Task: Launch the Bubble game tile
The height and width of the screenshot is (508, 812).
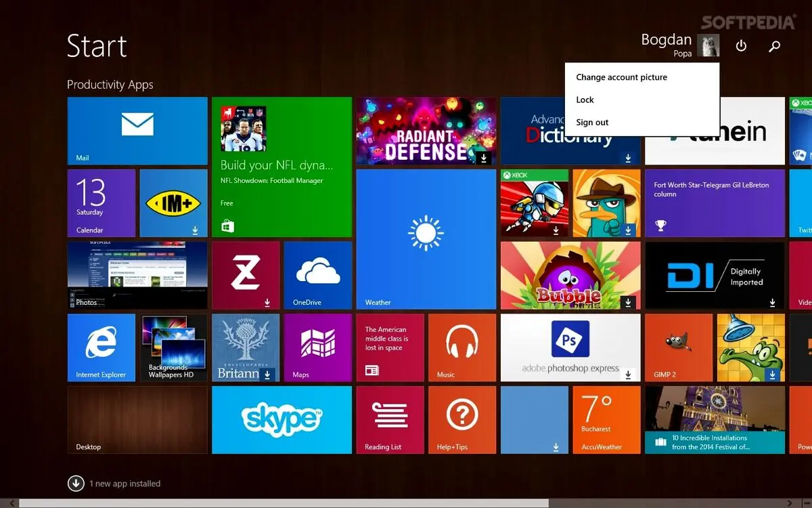Action: point(570,276)
